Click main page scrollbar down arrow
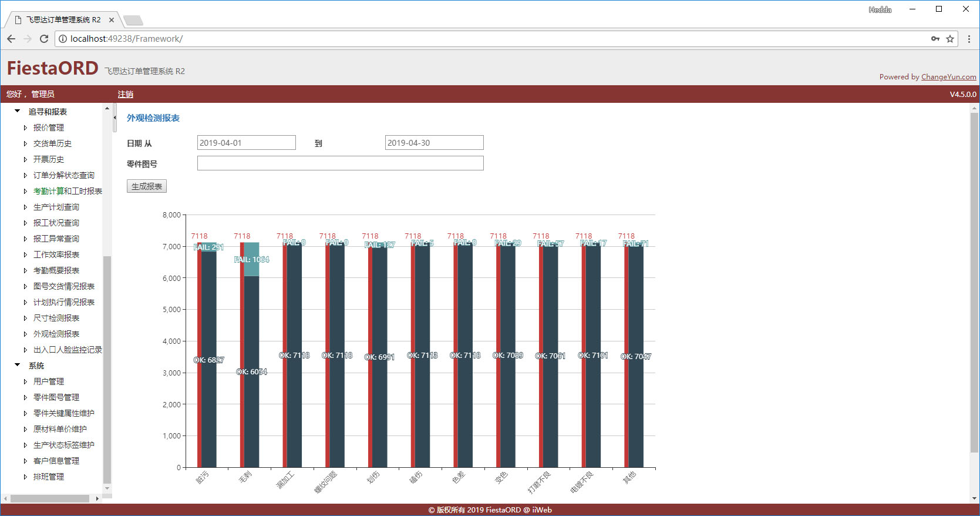Image resolution: width=980 pixels, height=516 pixels. click(975, 498)
